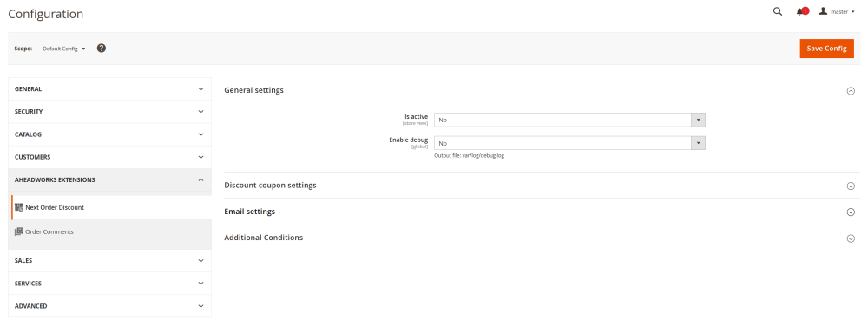Click the General settings heading
This screenshot has width=868, height=326.
(253, 90)
